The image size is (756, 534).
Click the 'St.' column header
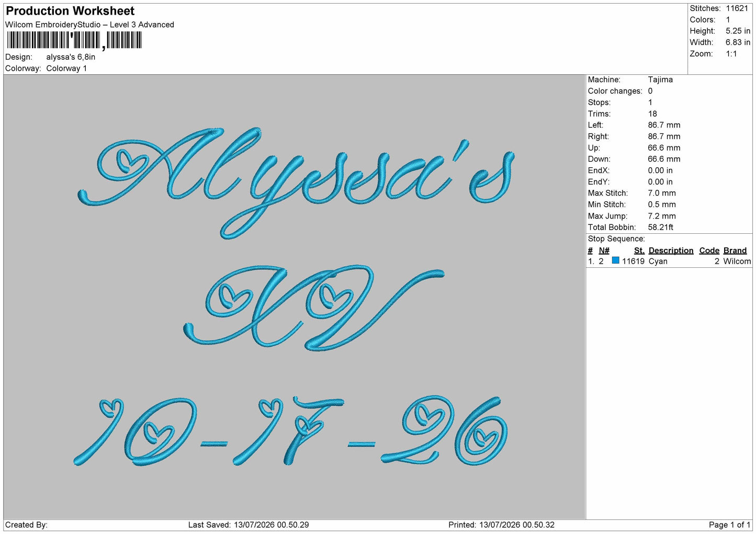[x=639, y=251]
